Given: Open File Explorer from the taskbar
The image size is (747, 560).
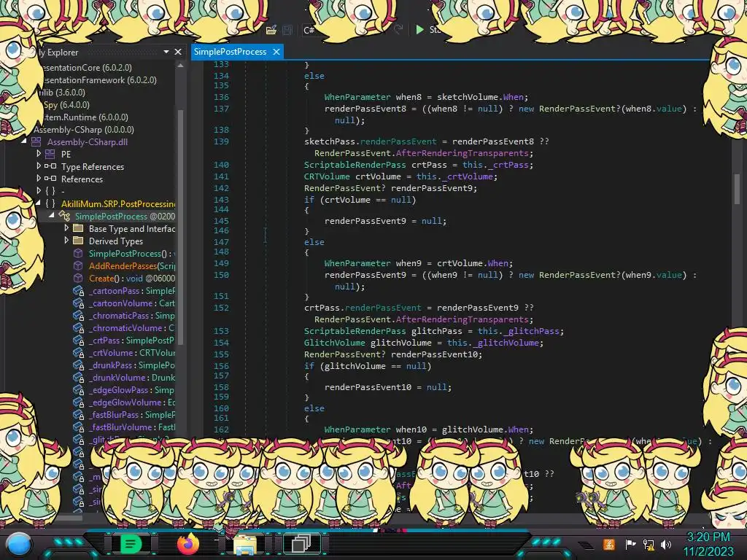Looking at the screenshot, I should (x=244, y=545).
